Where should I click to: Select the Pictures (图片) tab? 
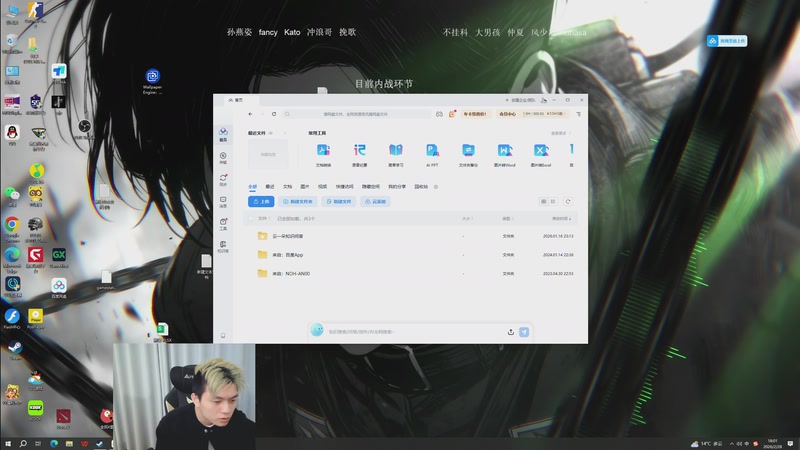coord(305,187)
